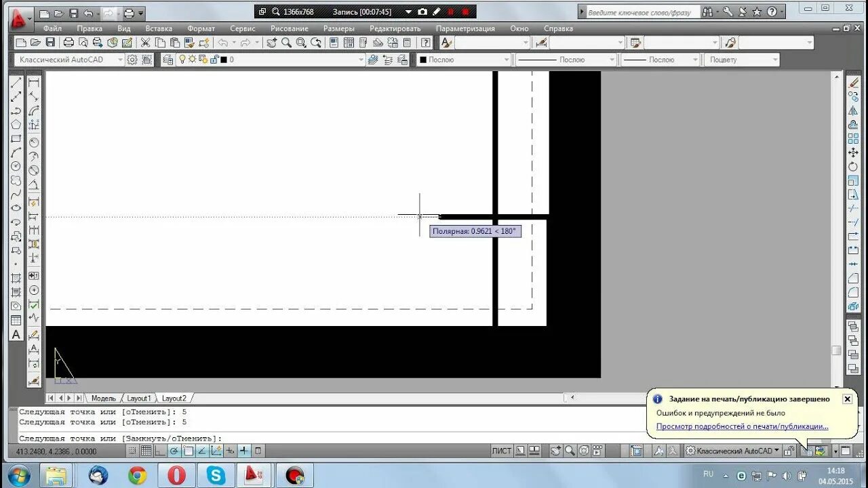Open Skype from the taskbar
868x488 pixels.
click(217, 474)
